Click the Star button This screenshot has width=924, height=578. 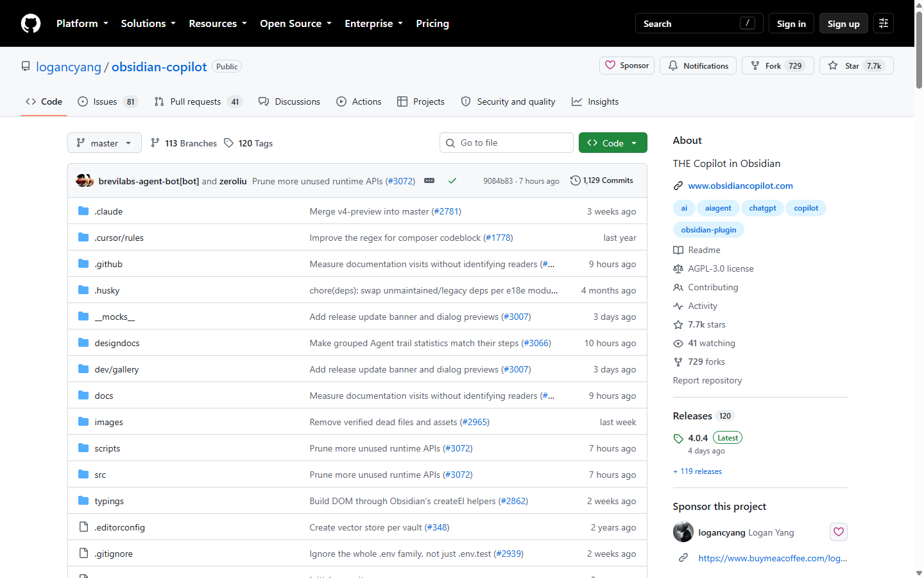coord(856,66)
